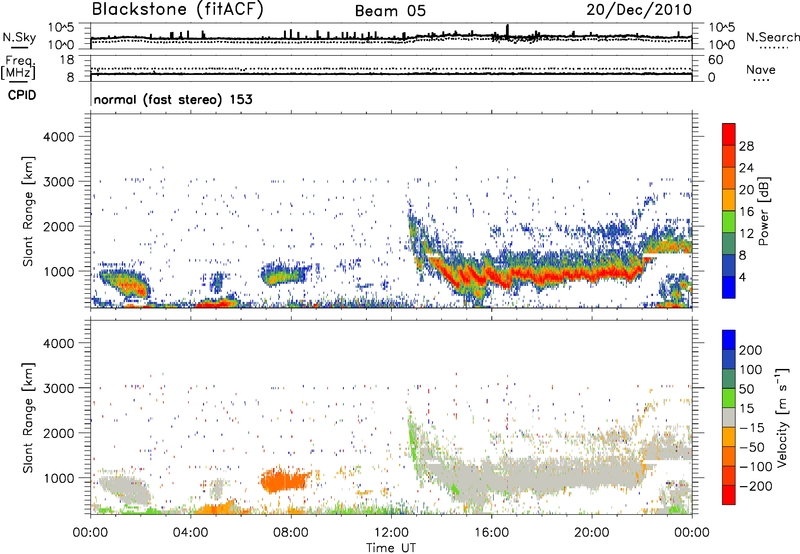Screen dimensions: 800x554
Task: Click the gray segment of the velocity colorbar
Action: [x=729, y=417]
